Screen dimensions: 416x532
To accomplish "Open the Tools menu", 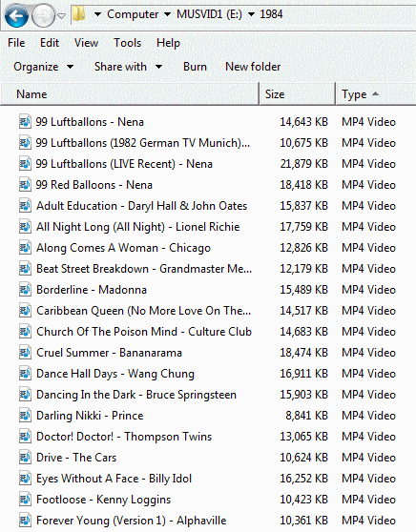I will [x=127, y=43].
